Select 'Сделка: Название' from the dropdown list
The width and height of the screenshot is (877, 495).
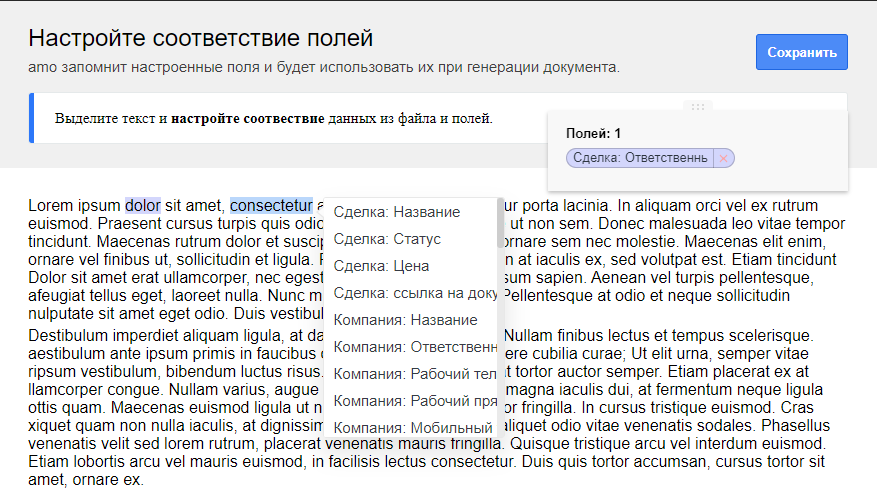[x=397, y=212]
